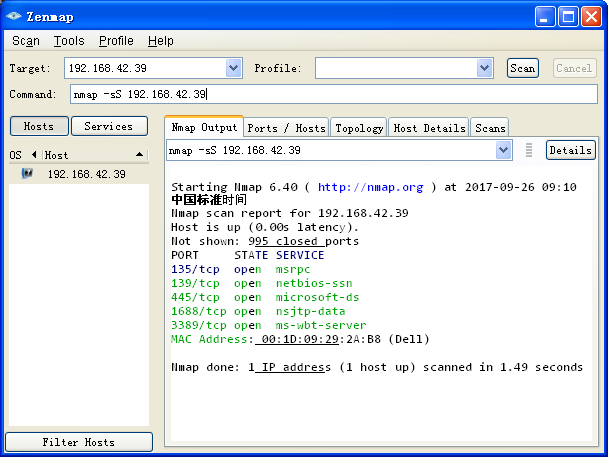This screenshot has height=457, width=608.
Task: Click the Command input field
Action: pos(333,94)
